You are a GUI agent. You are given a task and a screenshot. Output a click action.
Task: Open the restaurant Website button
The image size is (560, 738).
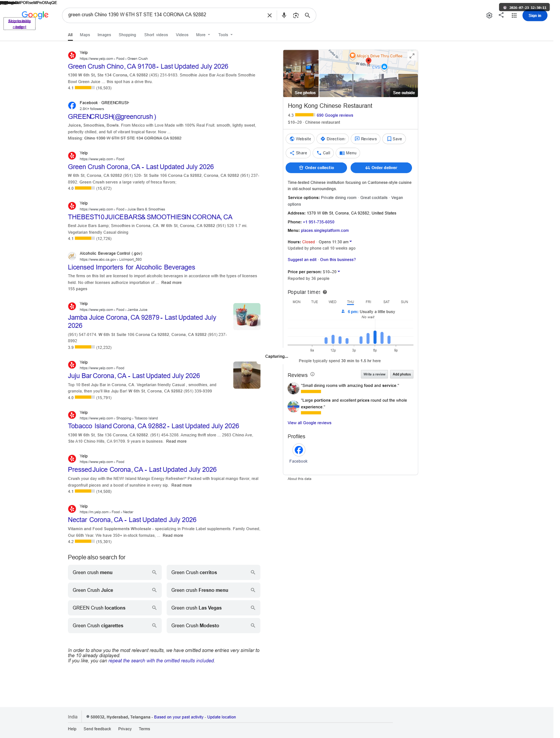[x=300, y=139]
